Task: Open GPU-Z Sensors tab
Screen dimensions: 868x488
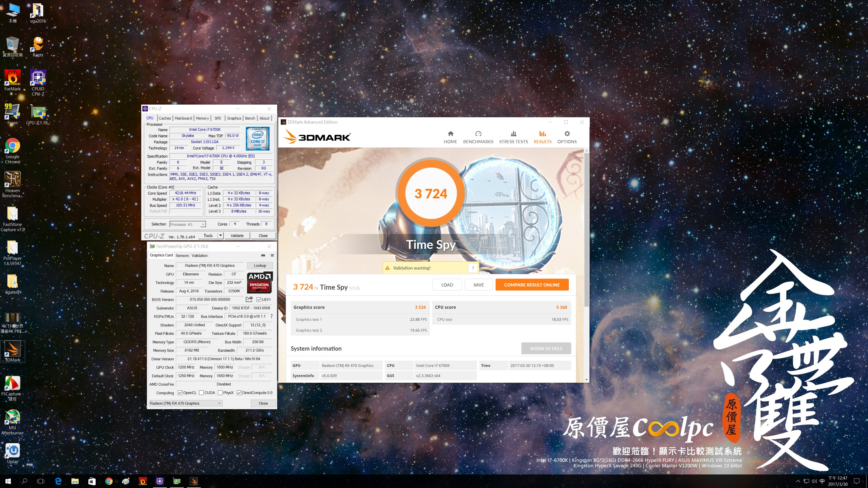Action: [182, 256]
